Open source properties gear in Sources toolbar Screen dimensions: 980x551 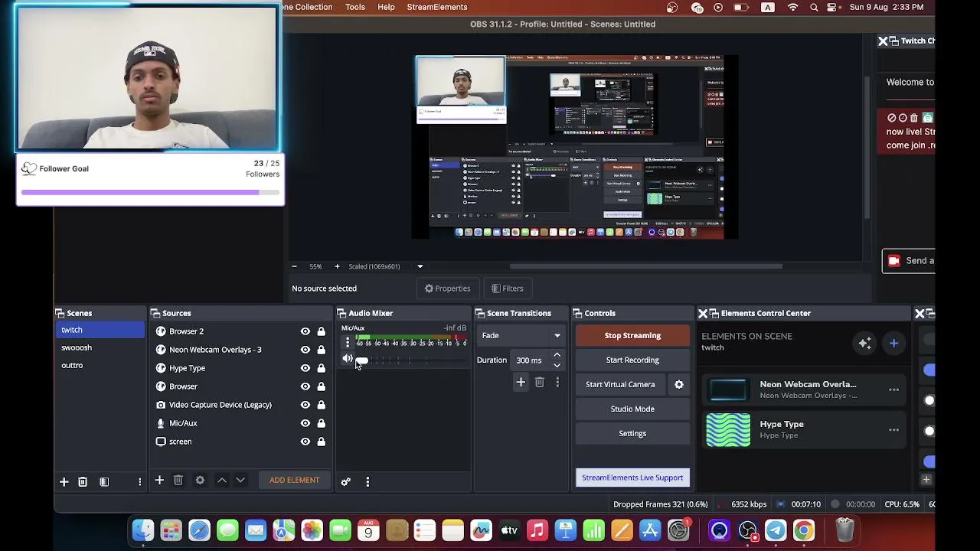[200, 480]
